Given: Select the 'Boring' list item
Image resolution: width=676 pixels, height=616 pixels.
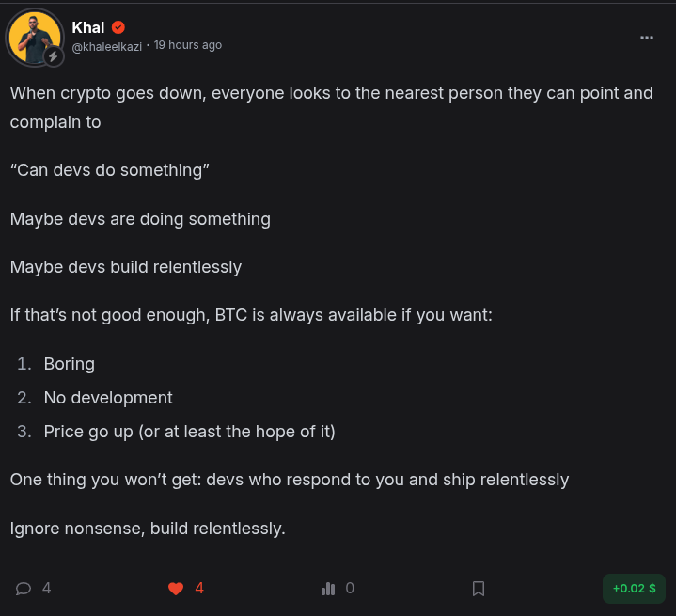Looking at the screenshot, I should [69, 364].
